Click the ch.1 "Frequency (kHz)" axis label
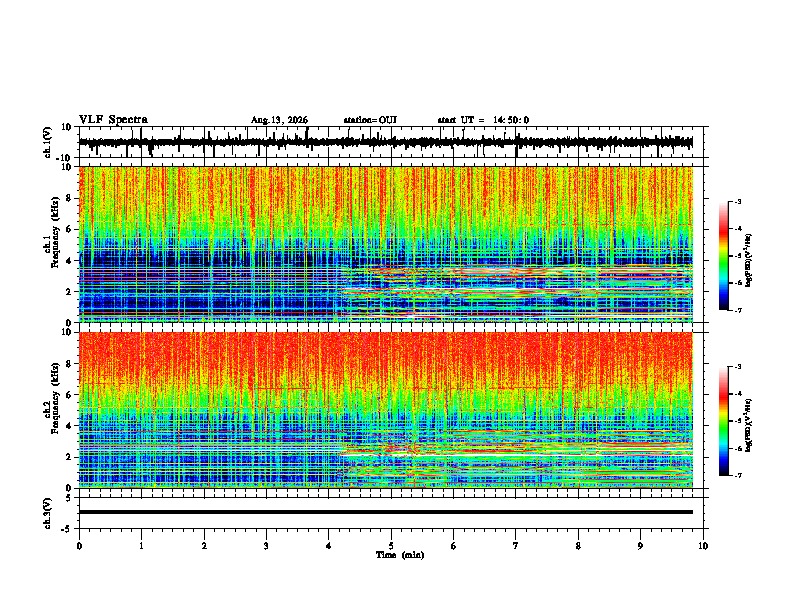Viewport: 792px width, 612px height. [55, 233]
